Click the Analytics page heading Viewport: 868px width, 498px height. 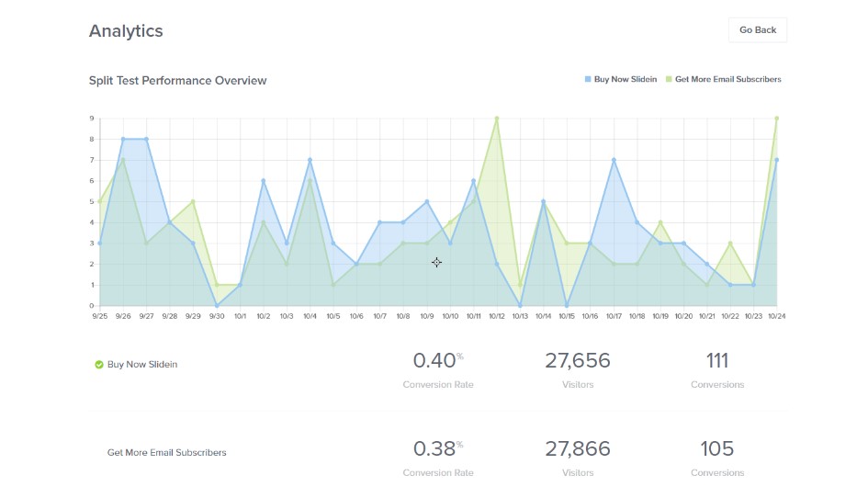point(126,31)
